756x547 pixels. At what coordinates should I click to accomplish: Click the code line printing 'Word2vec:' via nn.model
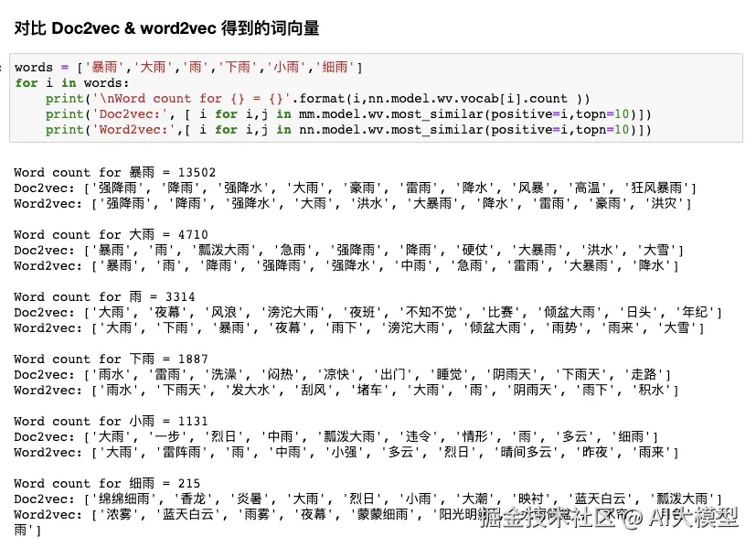348,130
